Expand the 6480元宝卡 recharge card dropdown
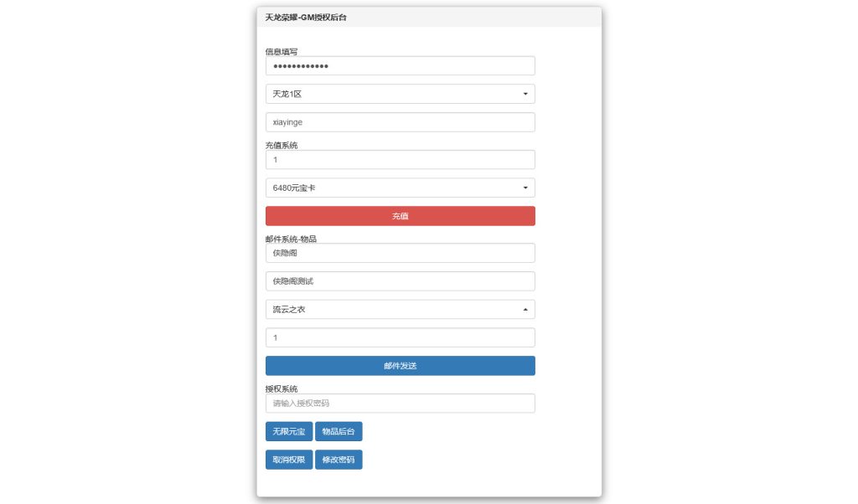 click(400, 187)
